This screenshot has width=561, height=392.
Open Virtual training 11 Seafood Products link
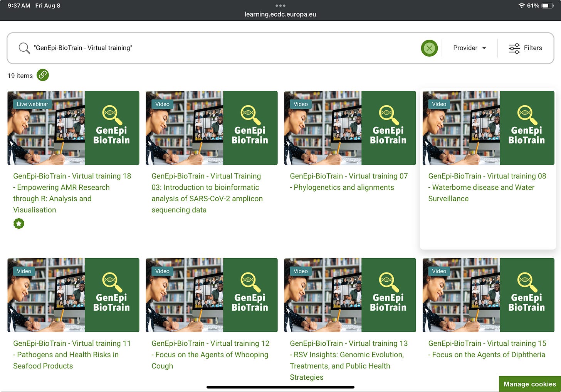coord(72,355)
